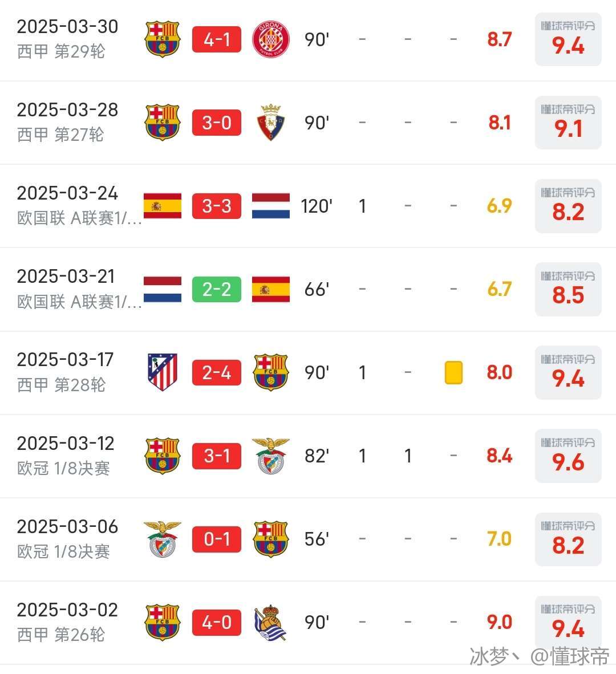This screenshot has height=674, width=616.
Task: Click the yellow card indicator
Action: 453,372
